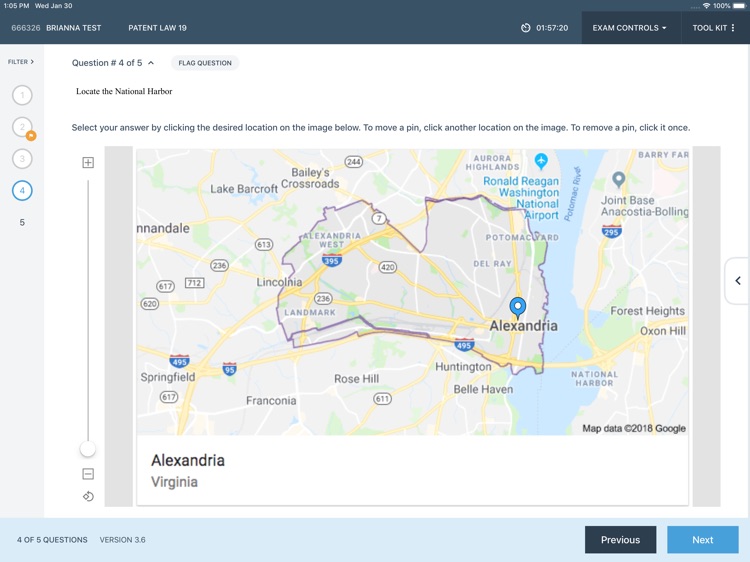Click the orange flag badge on question 2
Viewport: 750px width, 562px height.
(x=31, y=136)
